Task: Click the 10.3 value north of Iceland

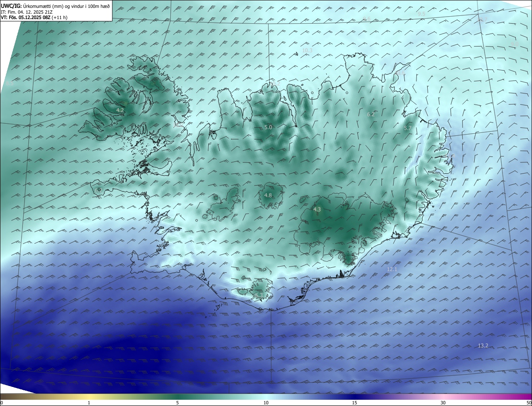Action: 307,51
